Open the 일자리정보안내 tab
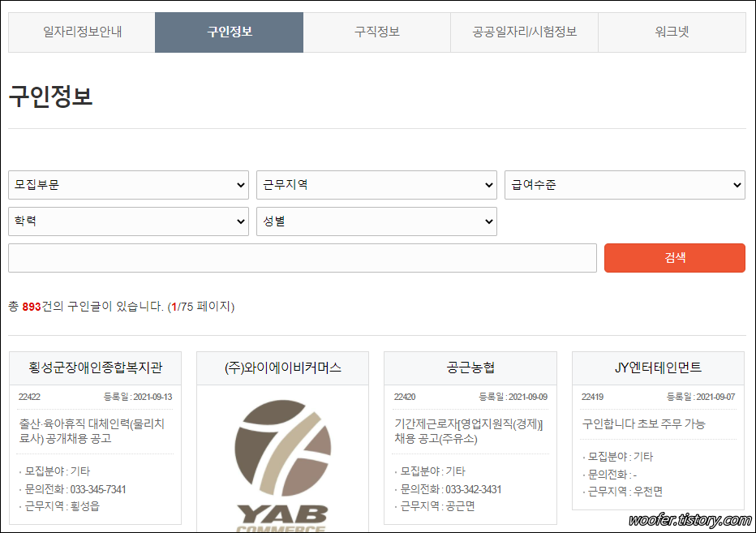This screenshot has width=756, height=533. coord(81,32)
